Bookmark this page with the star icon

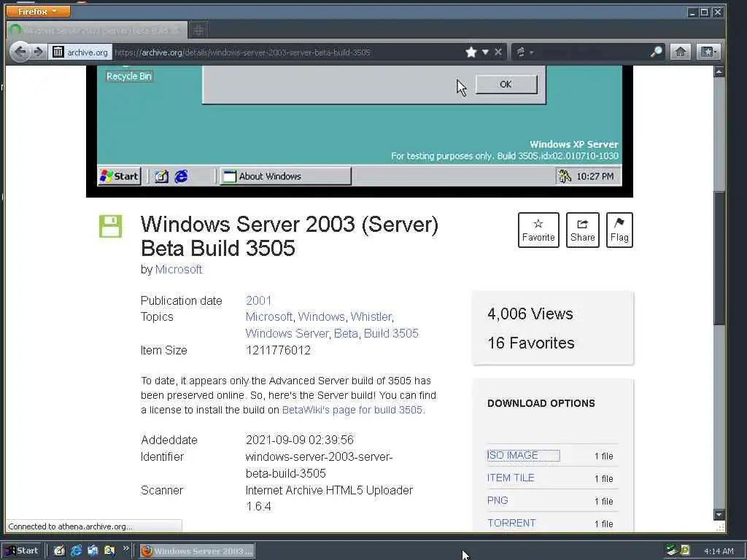point(471,52)
